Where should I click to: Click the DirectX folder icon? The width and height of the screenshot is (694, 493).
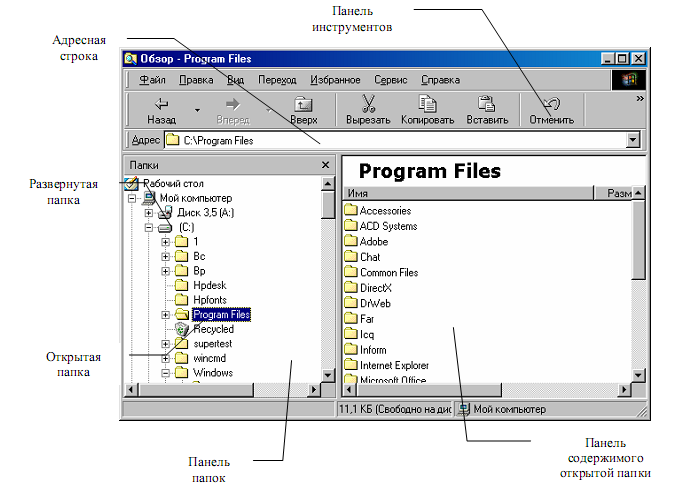point(351,287)
